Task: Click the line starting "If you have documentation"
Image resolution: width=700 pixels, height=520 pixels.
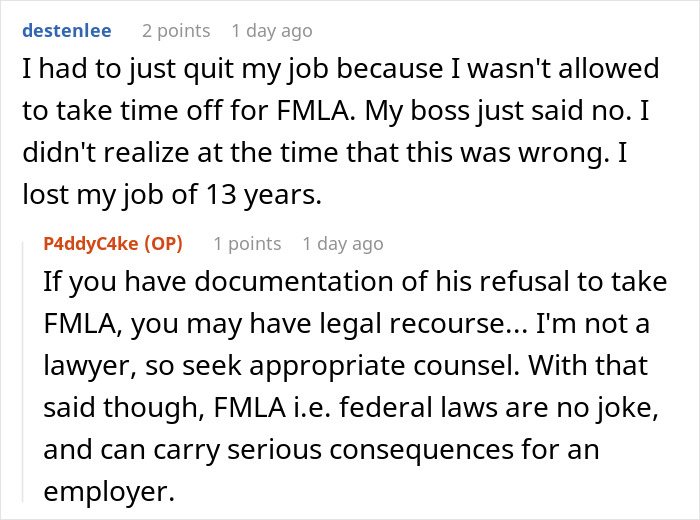Action: point(355,282)
